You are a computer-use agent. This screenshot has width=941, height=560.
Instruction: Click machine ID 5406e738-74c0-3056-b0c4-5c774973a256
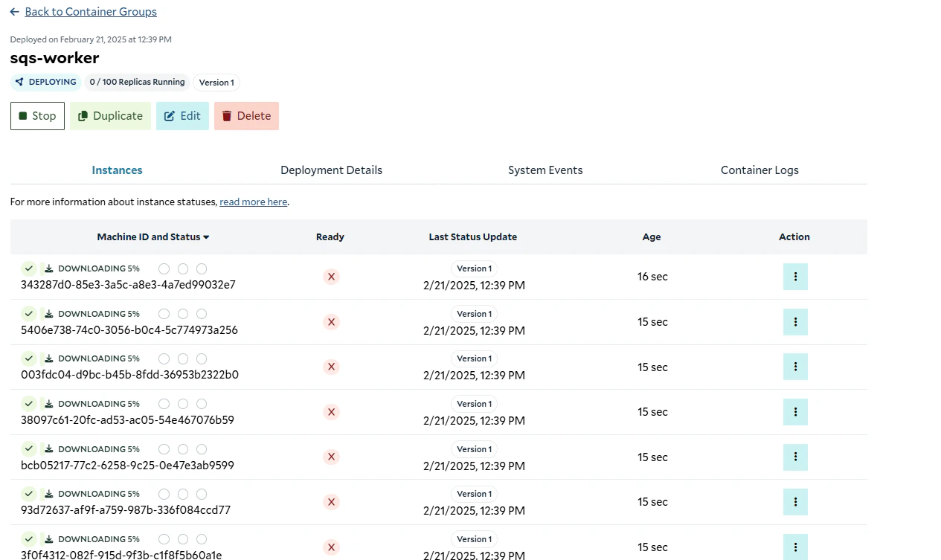pos(129,329)
